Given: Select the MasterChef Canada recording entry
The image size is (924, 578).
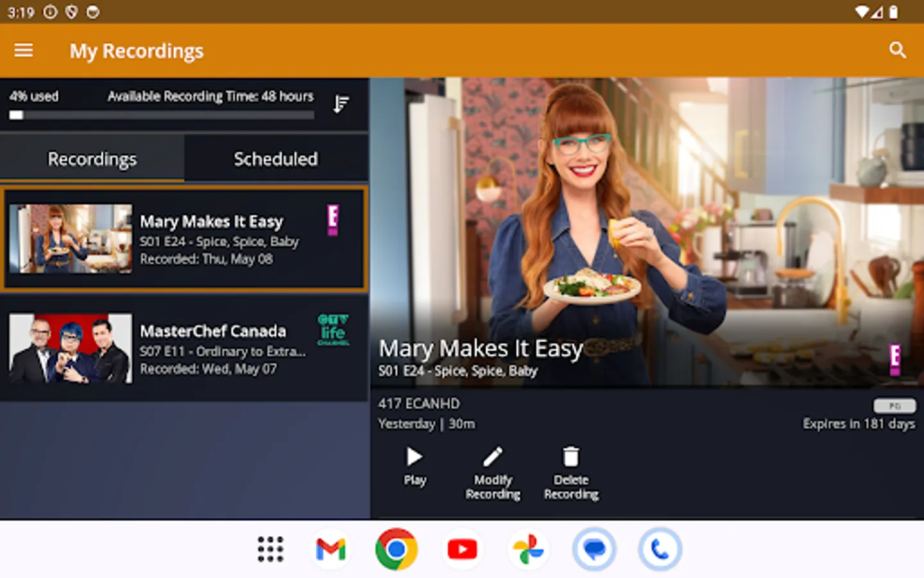Looking at the screenshot, I should [184, 349].
